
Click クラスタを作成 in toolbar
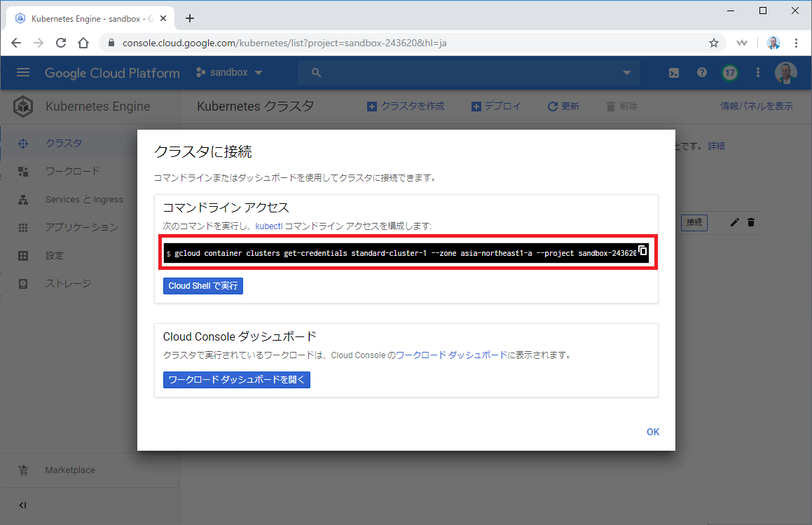click(406, 107)
